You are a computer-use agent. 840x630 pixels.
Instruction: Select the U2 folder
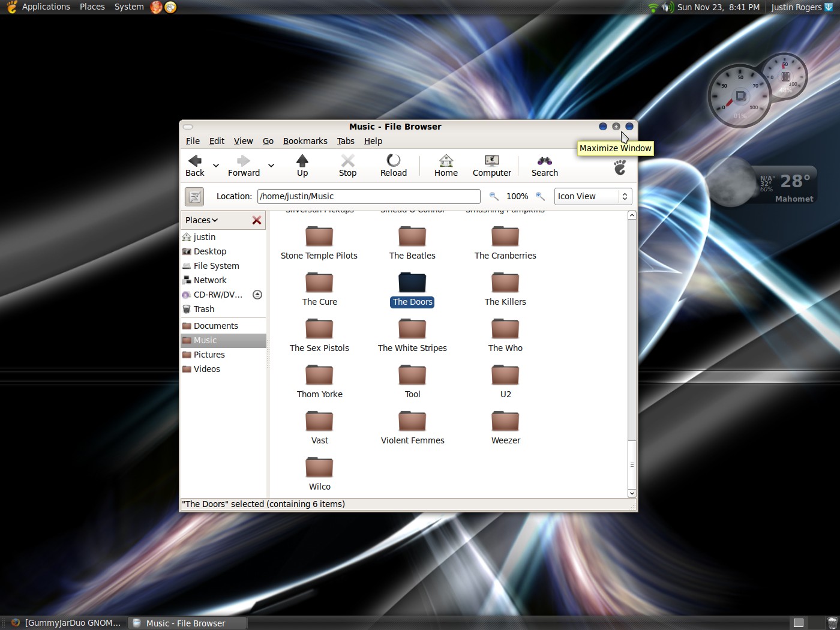tap(505, 382)
